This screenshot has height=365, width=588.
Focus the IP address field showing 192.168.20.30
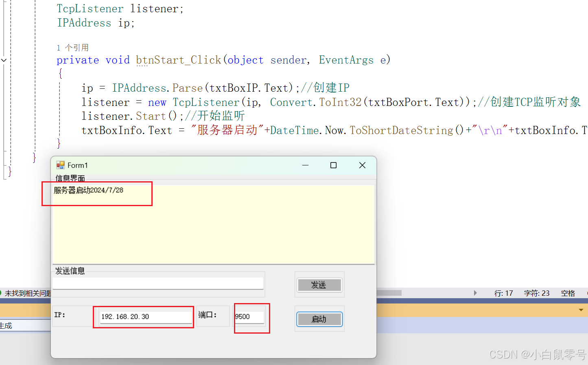(x=146, y=317)
